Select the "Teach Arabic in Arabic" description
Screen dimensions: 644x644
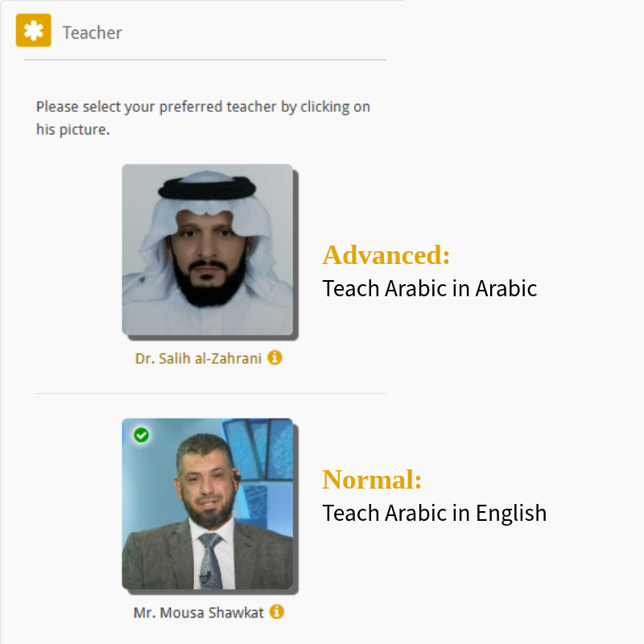click(429, 288)
